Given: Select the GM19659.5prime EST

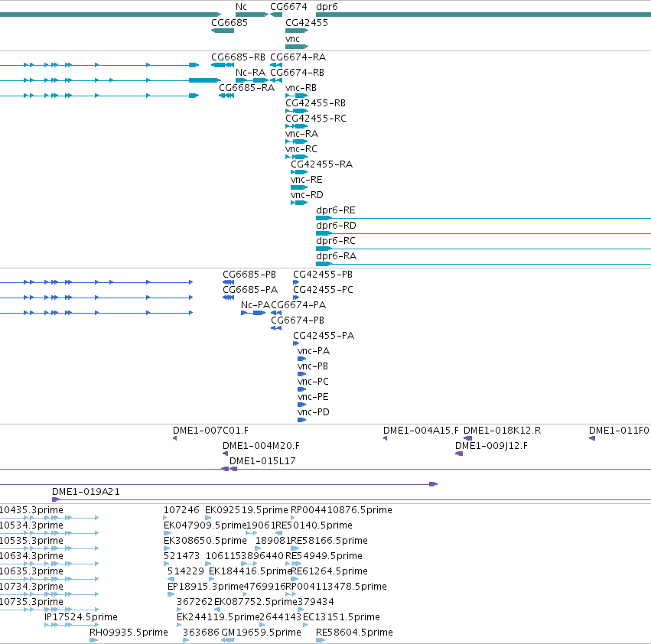Looking at the screenshot, I should point(261,633).
